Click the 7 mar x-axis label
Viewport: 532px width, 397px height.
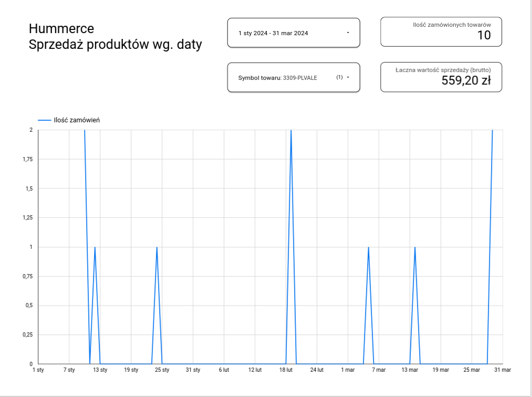(379, 370)
